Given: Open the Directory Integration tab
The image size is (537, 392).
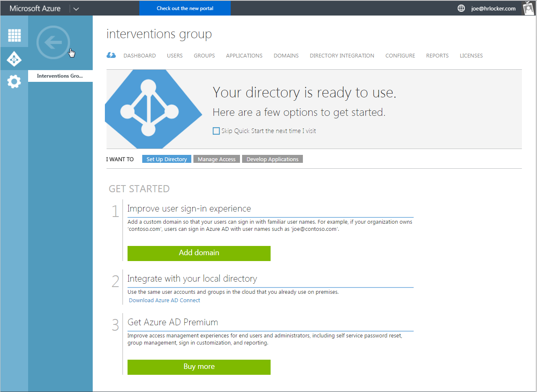Looking at the screenshot, I should point(341,55).
